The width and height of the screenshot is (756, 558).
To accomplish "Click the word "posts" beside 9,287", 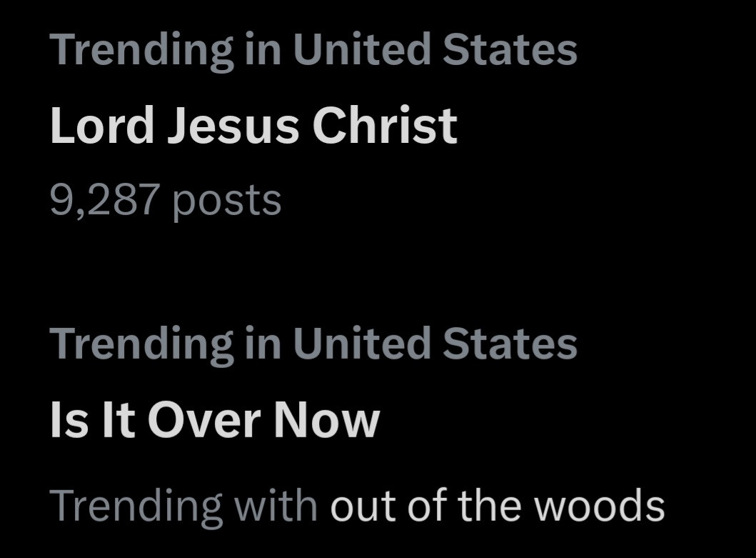I will coord(227,201).
